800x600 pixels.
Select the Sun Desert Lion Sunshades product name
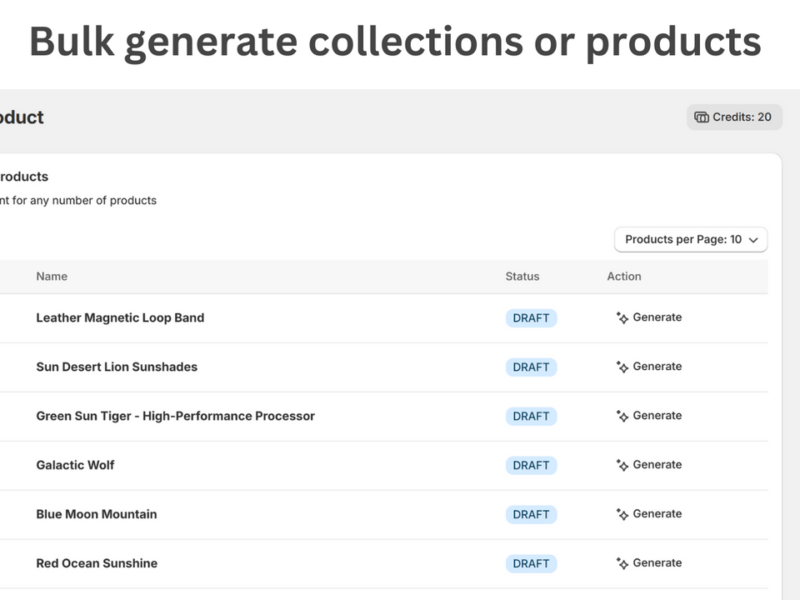tap(117, 367)
